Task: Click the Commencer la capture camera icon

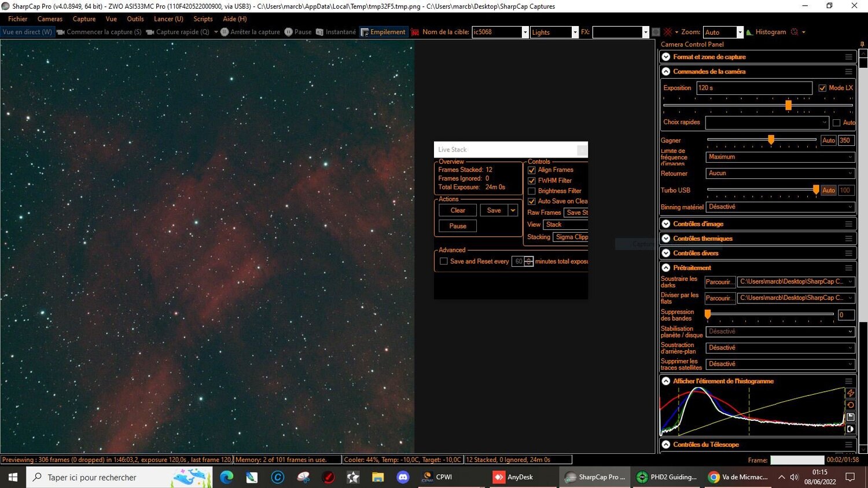Action: coord(61,32)
